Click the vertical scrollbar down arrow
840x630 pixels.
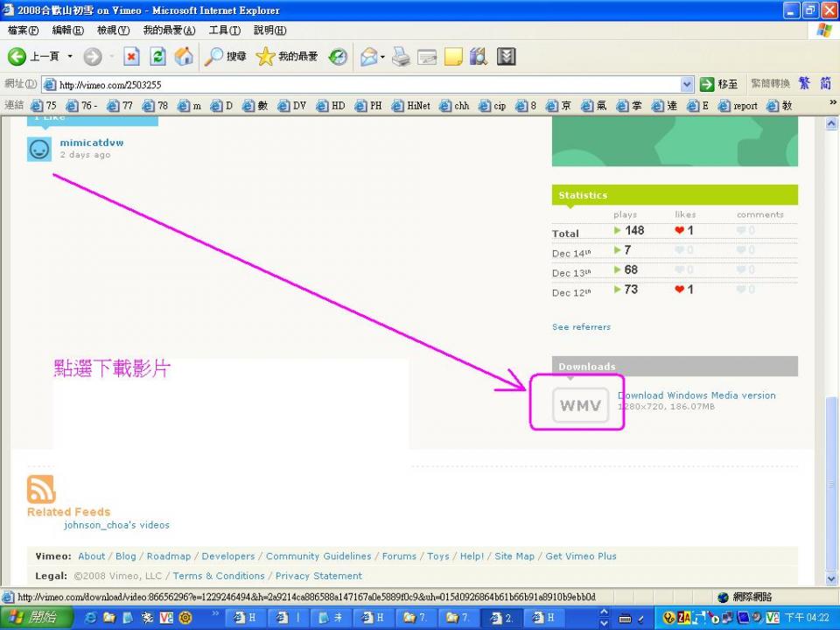pyautogui.click(x=832, y=578)
